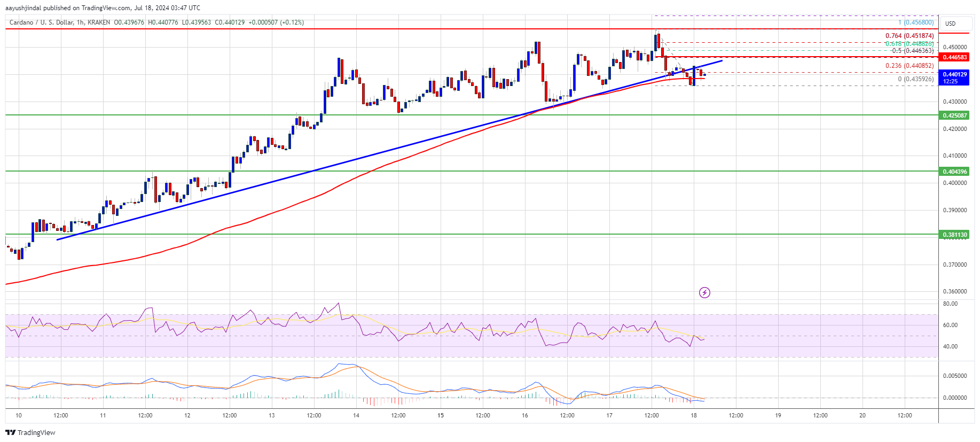Screen dimensions: 980x442
Task: Select the 0.236 (0.440852) Fibonacci label
Action: tap(909, 66)
